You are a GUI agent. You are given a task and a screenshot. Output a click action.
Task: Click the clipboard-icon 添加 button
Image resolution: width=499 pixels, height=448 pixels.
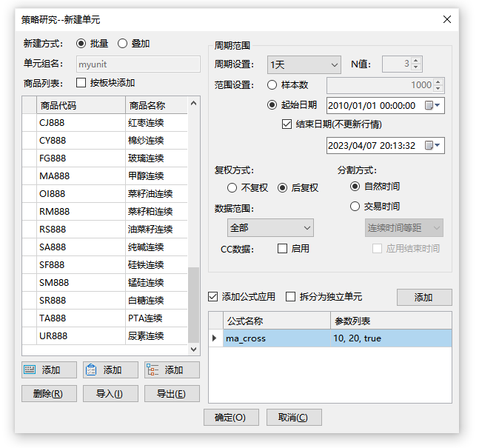pyautogui.click(x=110, y=370)
